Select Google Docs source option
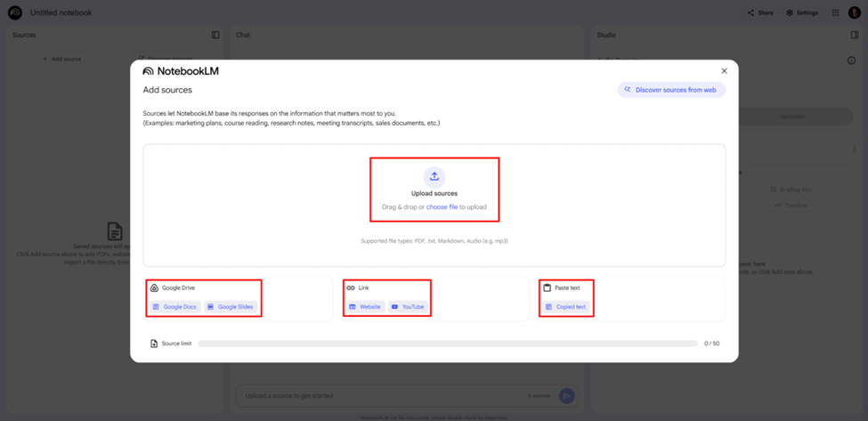Image resolution: width=868 pixels, height=421 pixels. 174,307
